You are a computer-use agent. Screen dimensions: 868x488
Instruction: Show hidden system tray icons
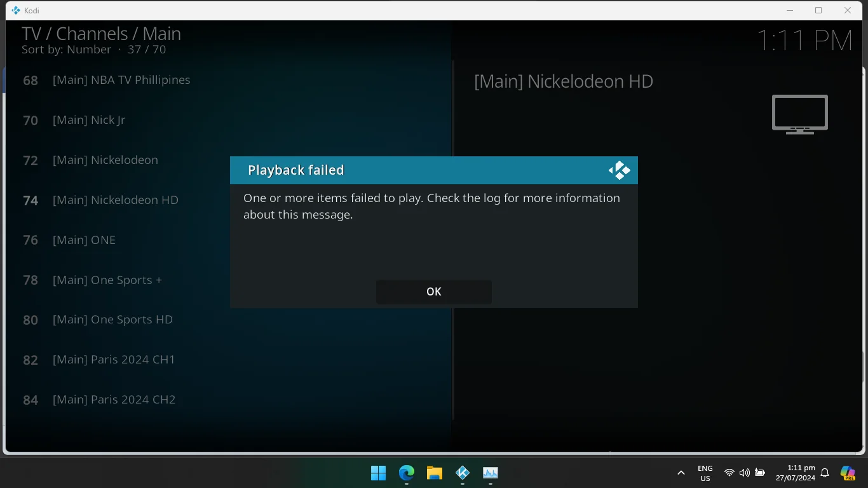point(681,473)
